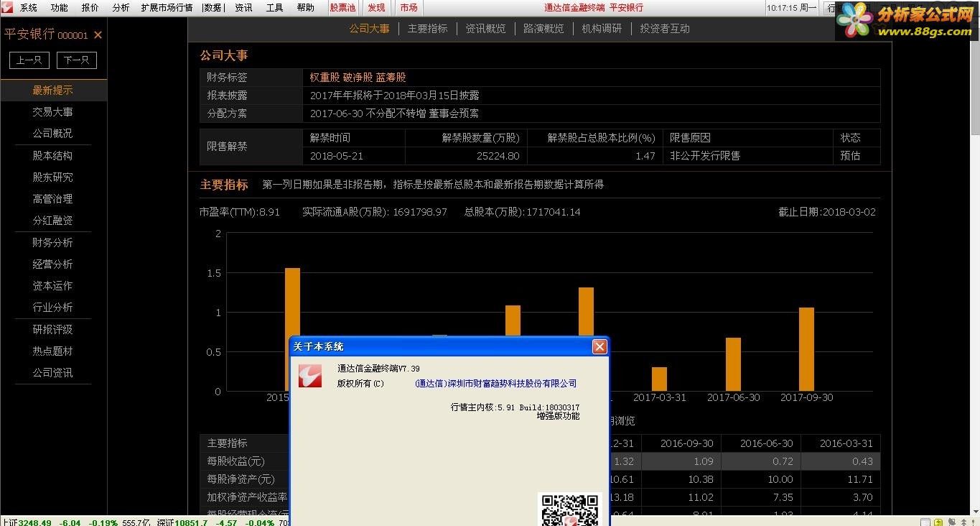Select 资本运作 in the sidebar
This screenshot has width=980, height=526.
click(52, 286)
